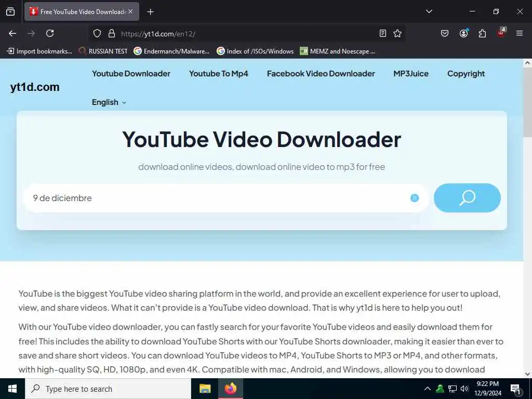Viewport: 532px width, 399px height.
Task: Open the tracking protection shield icon
Action: point(97,33)
